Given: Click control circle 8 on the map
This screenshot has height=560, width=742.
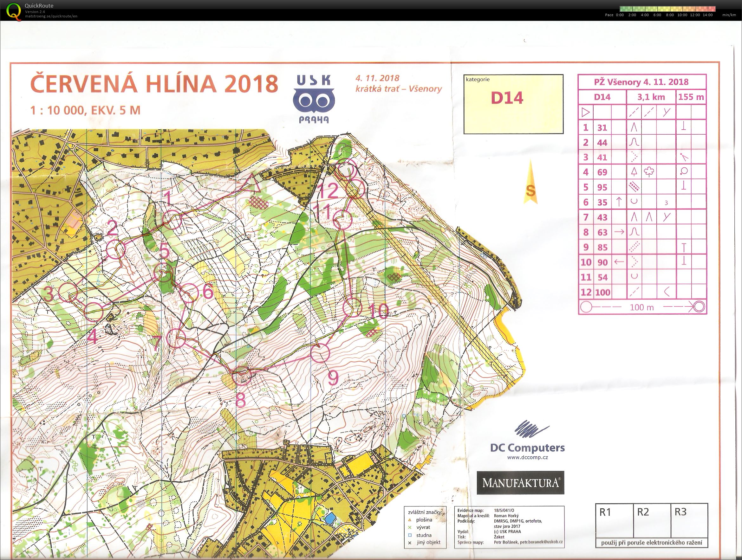Looking at the screenshot, I should tap(242, 375).
